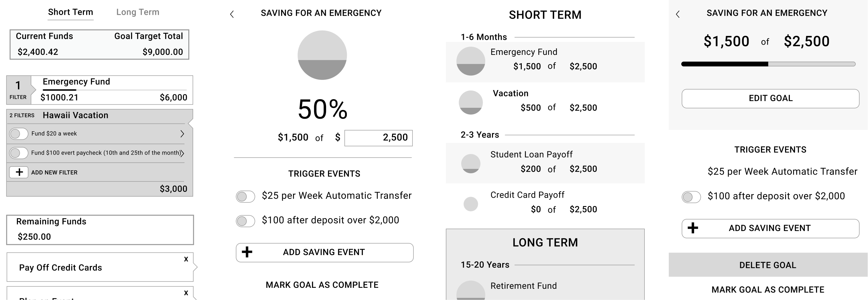This screenshot has height=300, width=868.
Task: Switch to the Long Term tab
Action: (137, 12)
